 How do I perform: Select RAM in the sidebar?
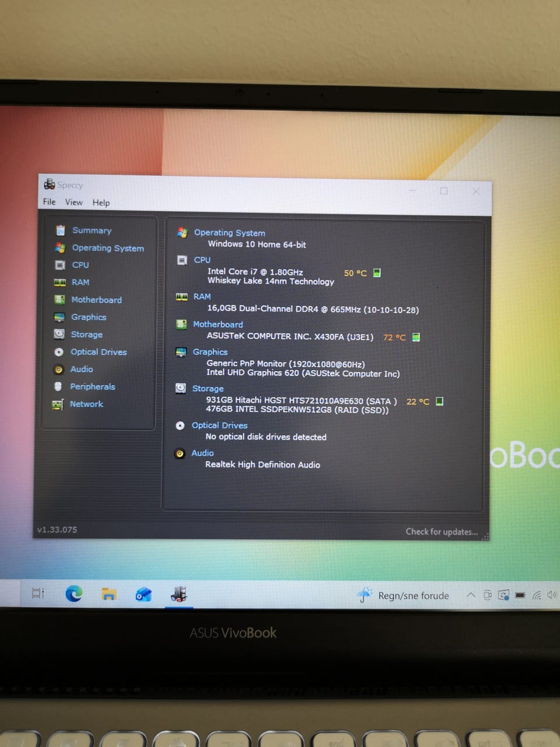[80, 282]
